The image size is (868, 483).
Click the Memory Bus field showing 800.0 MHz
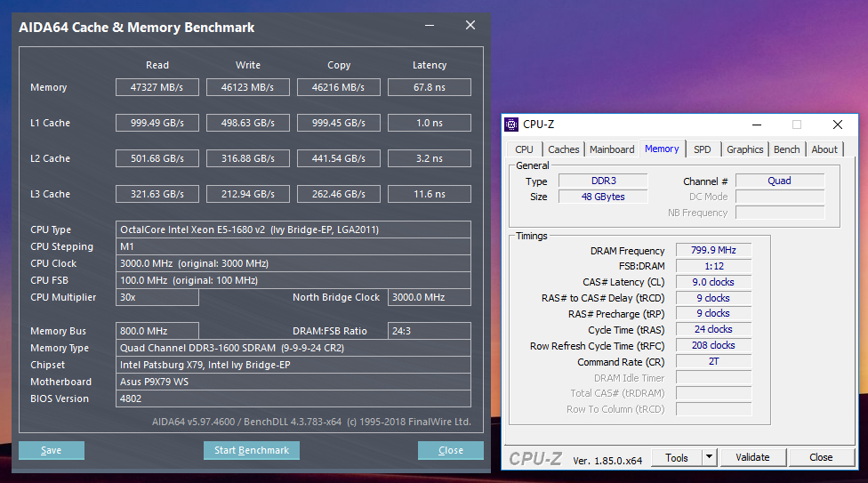pos(157,331)
